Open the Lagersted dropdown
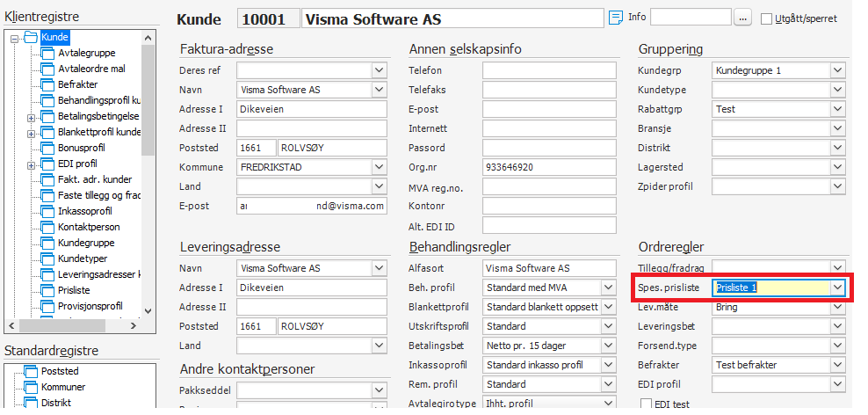 pyautogui.click(x=837, y=167)
